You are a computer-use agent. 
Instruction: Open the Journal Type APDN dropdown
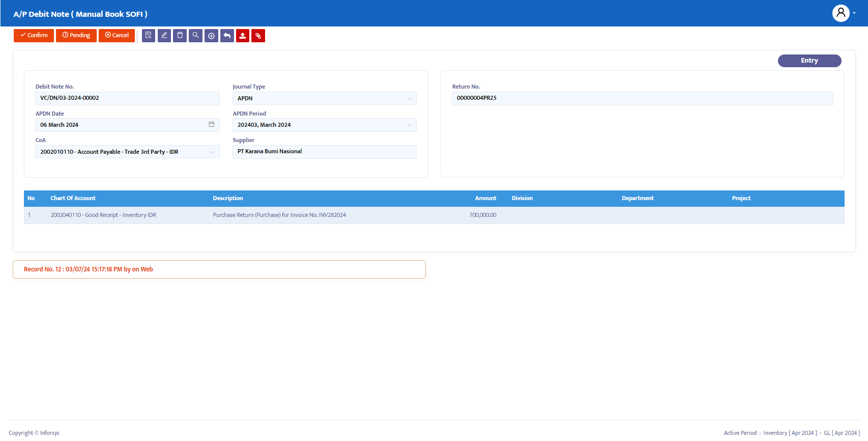click(325, 98)
